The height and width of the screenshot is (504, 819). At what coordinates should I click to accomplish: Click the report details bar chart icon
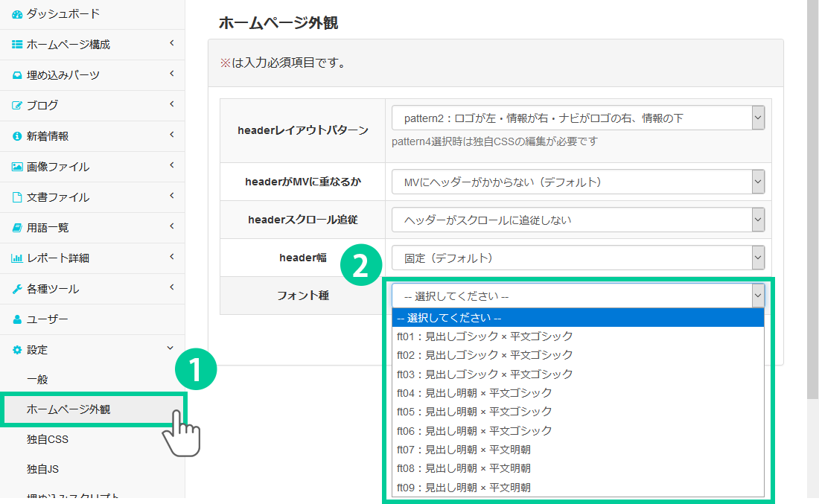(17, 258)
